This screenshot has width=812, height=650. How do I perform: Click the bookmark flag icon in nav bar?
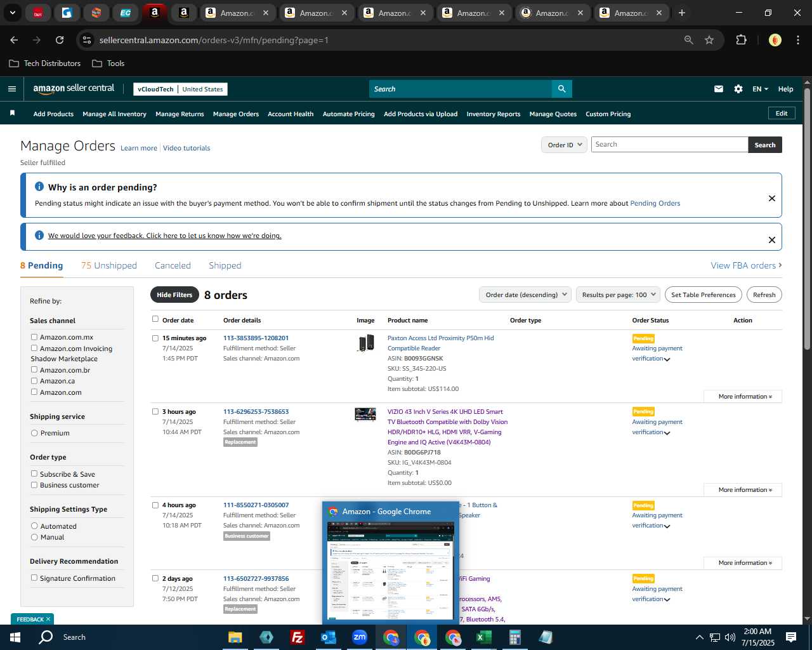12,113
